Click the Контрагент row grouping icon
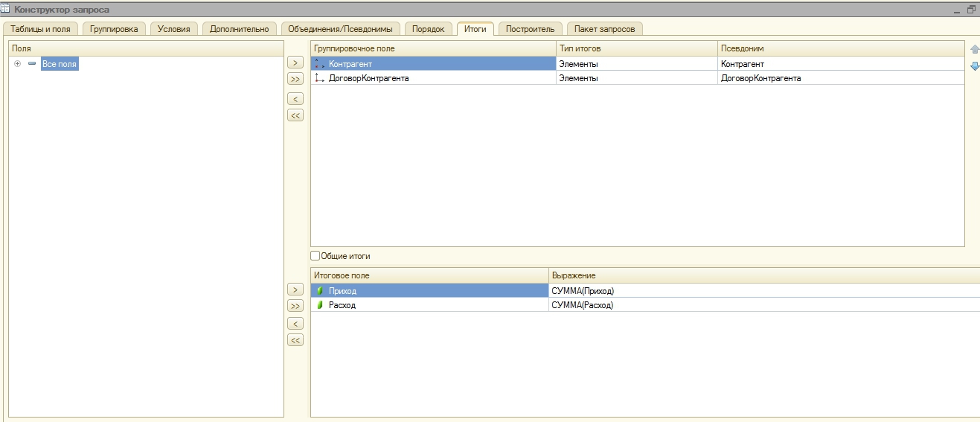Screen dimensions: 980x422 [x=320, y=64]
